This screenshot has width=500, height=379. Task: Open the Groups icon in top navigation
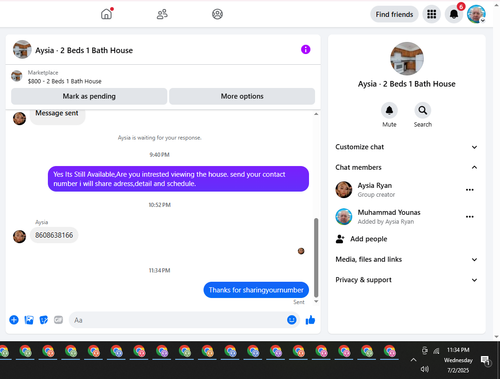(217, 14)
